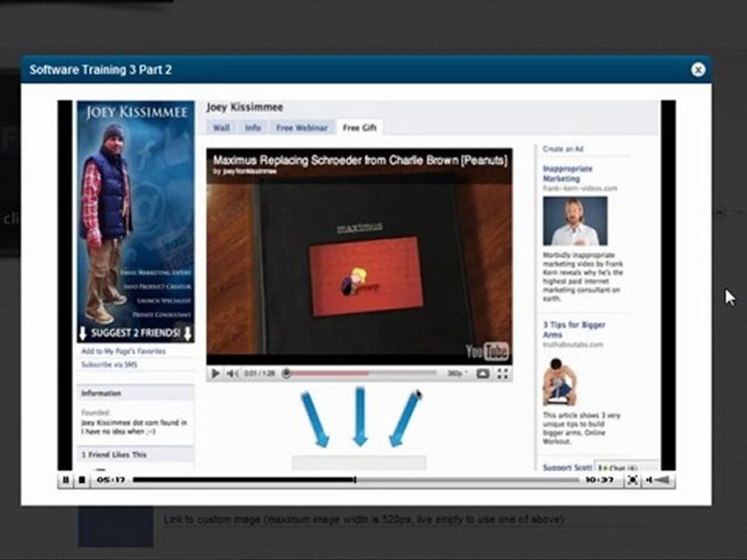Image resolution: width=747 pixels, height=560 pixels.
Task: Seek on the YouTube video progress bar
Action: tap(360, 374)
